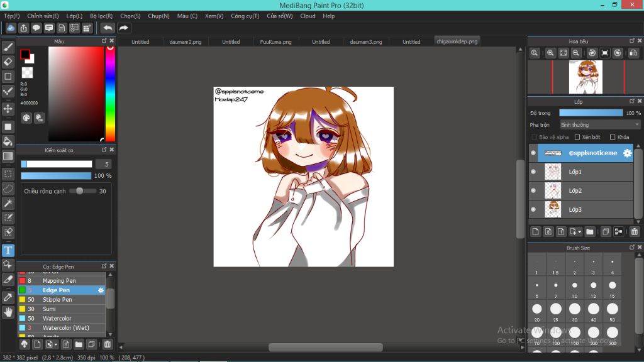Click the rainbow hue bar
Viewport: 644px width, 362px height.
point(110,94)
